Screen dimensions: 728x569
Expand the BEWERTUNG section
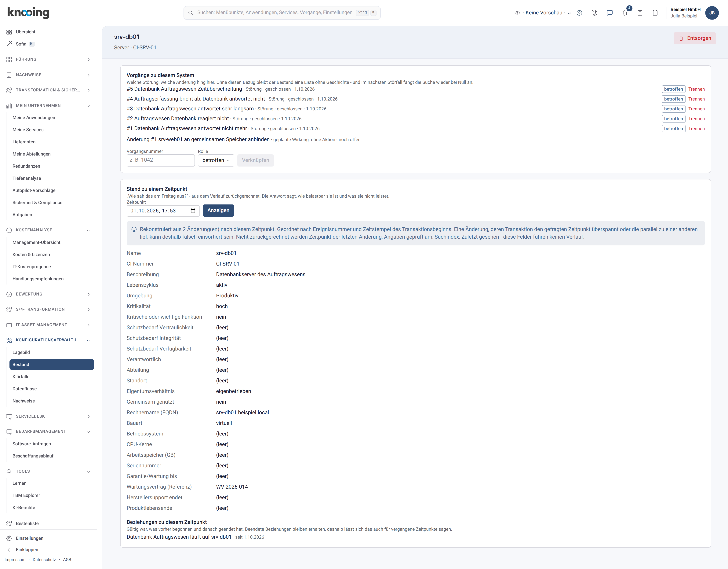pos(48,294)
